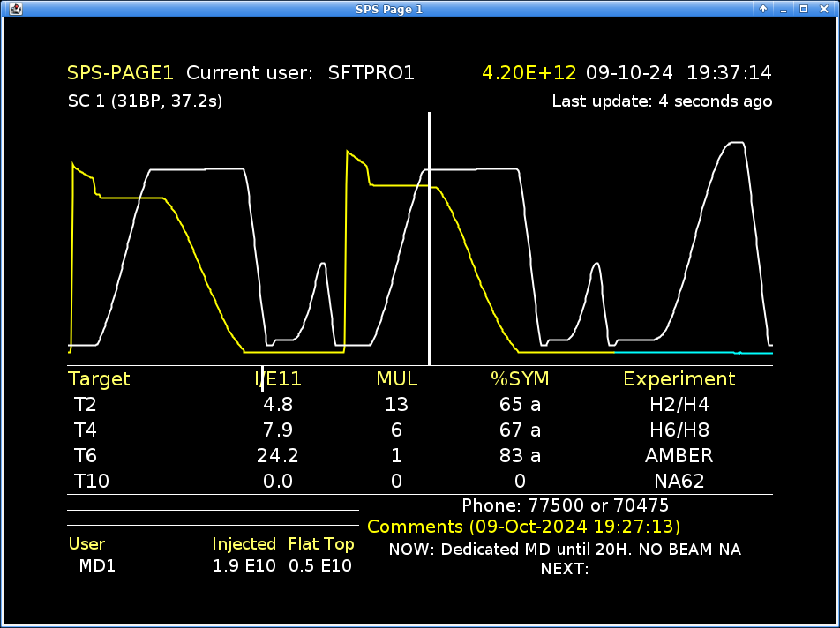This screenshot has width=840, height=628.
Task: Select the SFTPRO1 current user text
Action: (x=371, y=73)
